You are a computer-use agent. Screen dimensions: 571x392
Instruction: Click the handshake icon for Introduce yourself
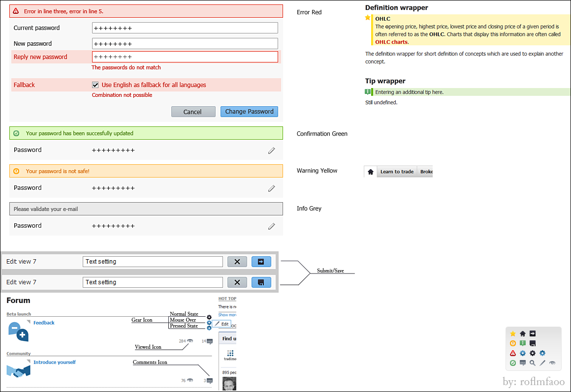pos(18,371)
